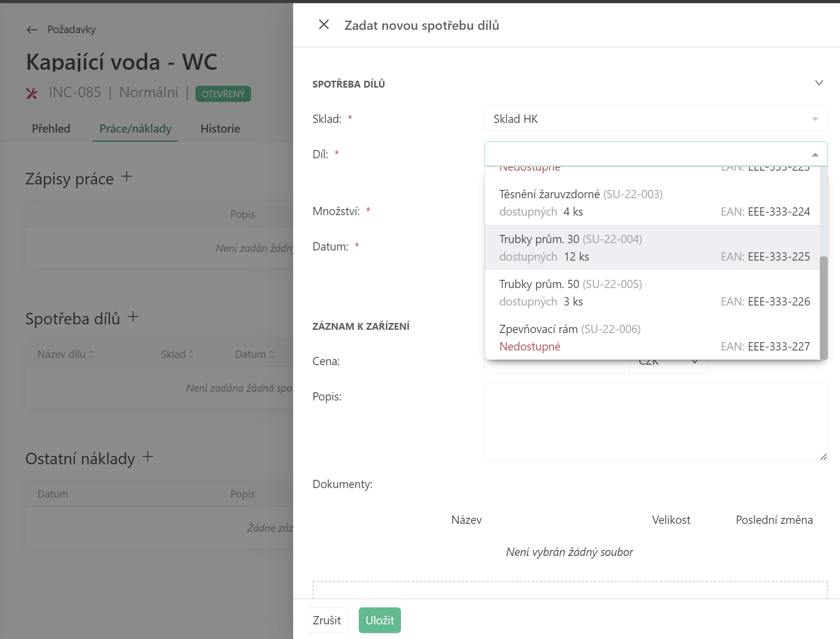Click the parts list scrollbar

click(x=823, y=307)
